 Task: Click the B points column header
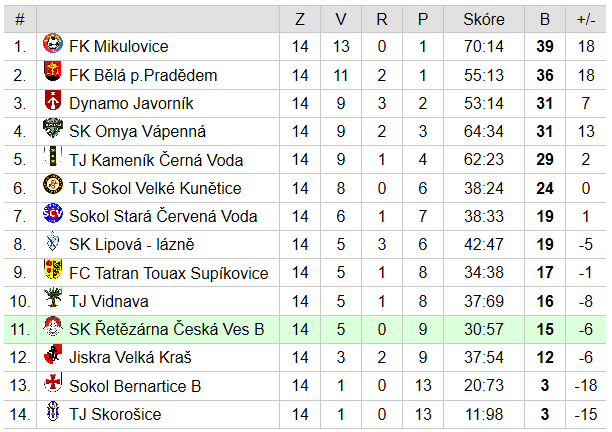[x=545, y=19]
